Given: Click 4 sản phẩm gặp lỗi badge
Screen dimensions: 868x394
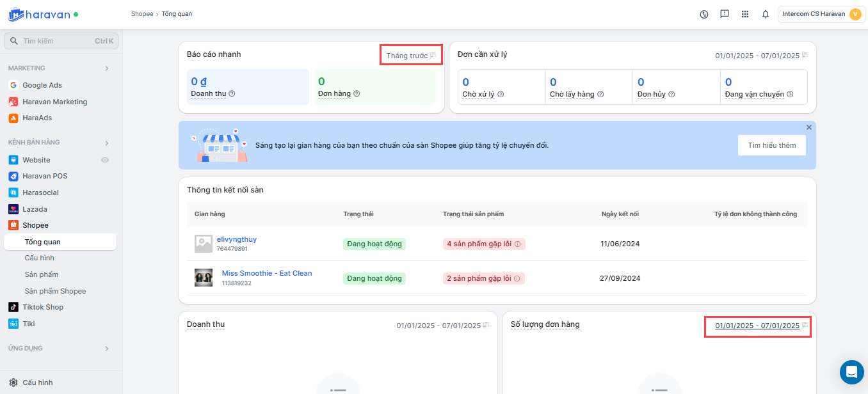Looking at the screenshot, I should pos(484,244).
